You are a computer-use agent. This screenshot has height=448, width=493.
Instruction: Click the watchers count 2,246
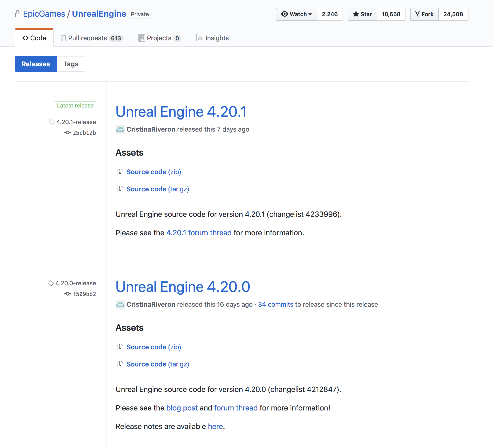click(x=330, y=14)
